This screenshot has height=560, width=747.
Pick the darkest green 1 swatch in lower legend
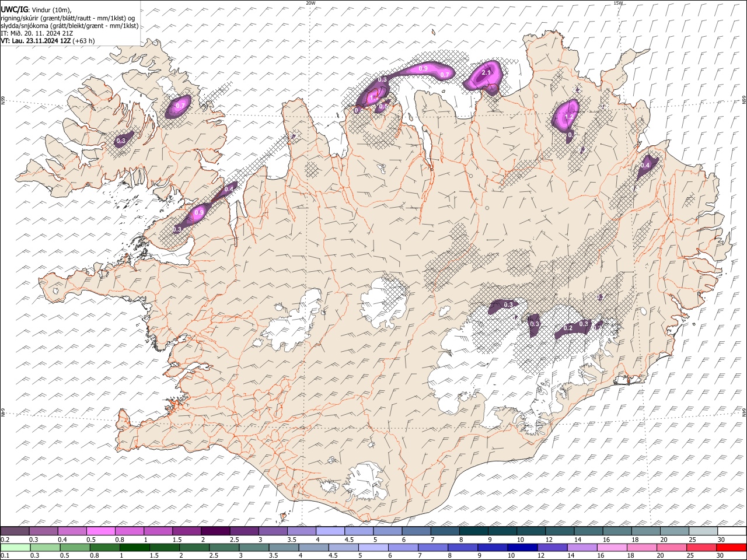[x=135, y=547]
